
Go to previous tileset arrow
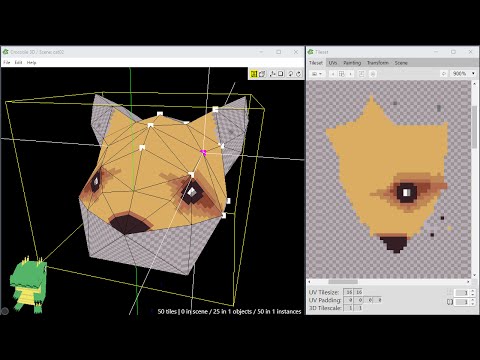tap(333, 74)
